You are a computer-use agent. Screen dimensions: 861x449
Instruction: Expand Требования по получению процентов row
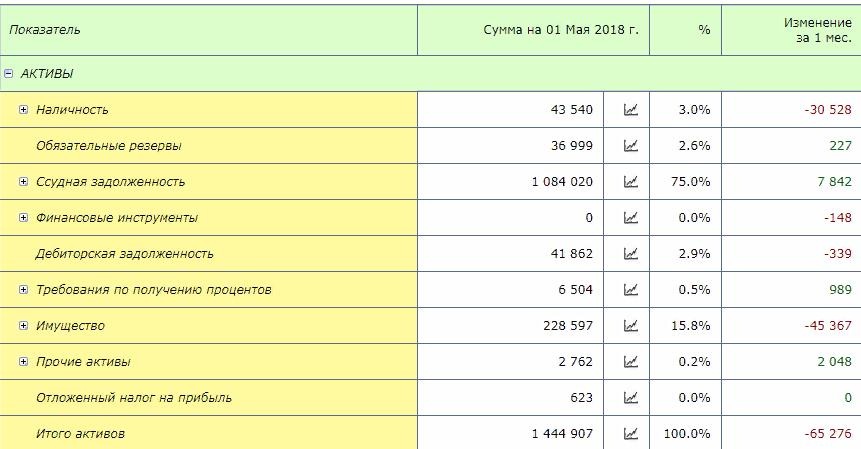pos(23,289)
